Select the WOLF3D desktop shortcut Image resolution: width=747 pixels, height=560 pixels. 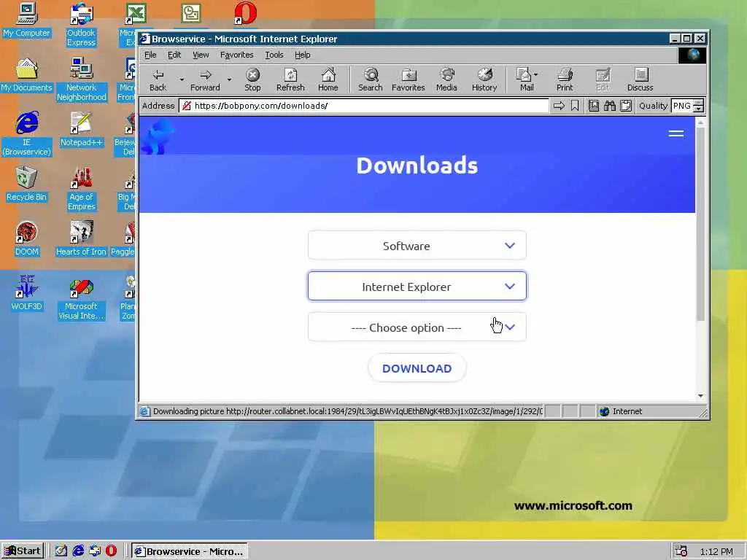pos(27,293)
